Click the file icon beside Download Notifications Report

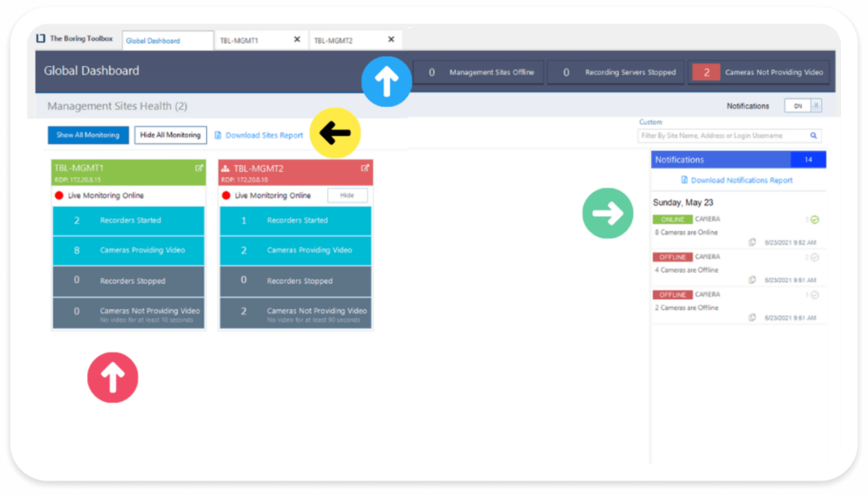pos(683,179)
